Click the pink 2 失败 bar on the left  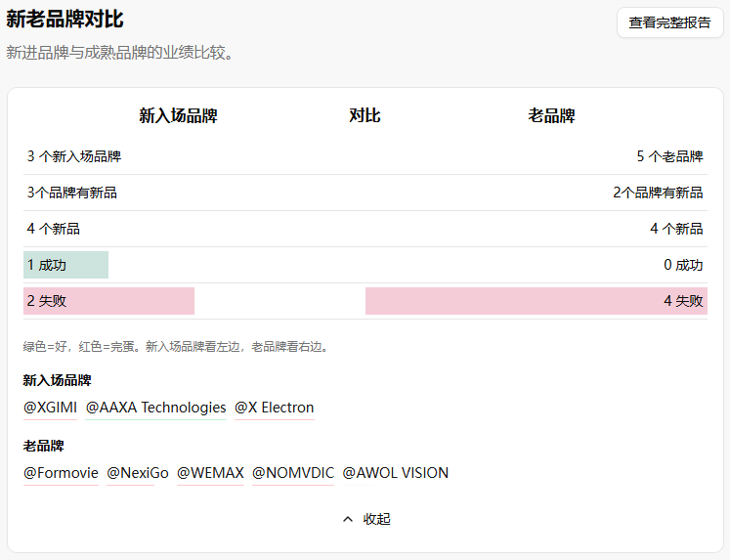tap(108, 301)
